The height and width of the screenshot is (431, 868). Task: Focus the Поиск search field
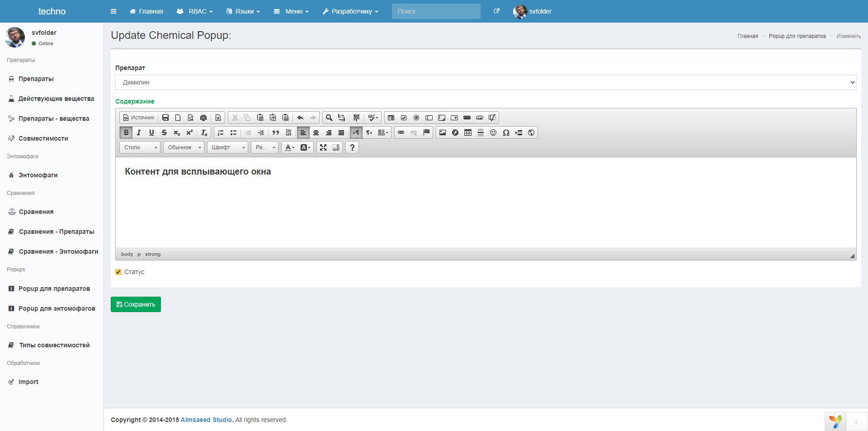click(436, 11)
